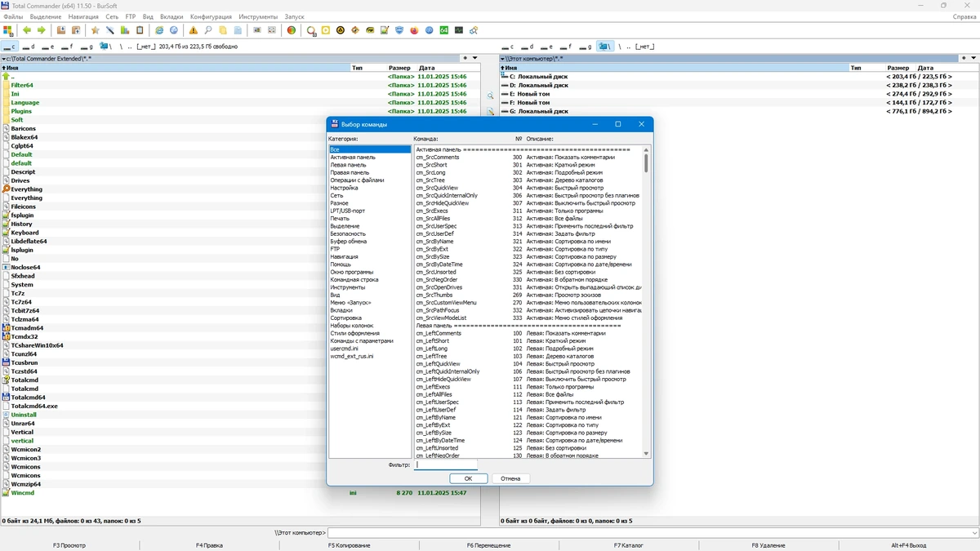Click OK in the command selection dialog
Screen dimensions: 980x551
click(469, 478)
